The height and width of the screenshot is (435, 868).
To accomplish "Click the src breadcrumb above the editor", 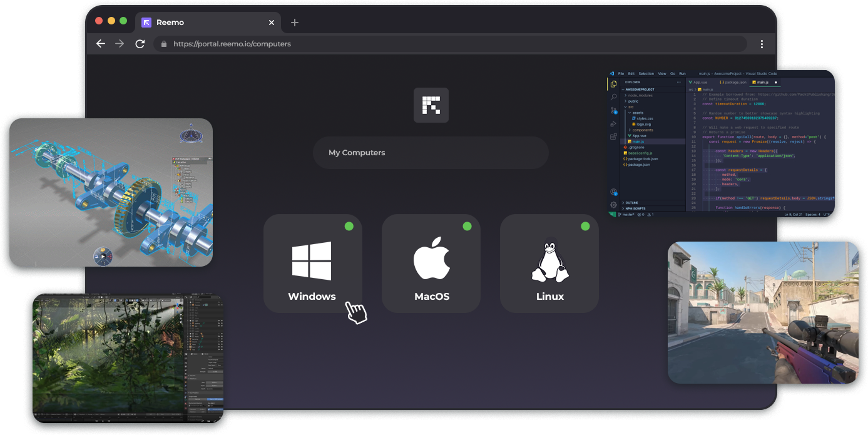I will 690,90.
